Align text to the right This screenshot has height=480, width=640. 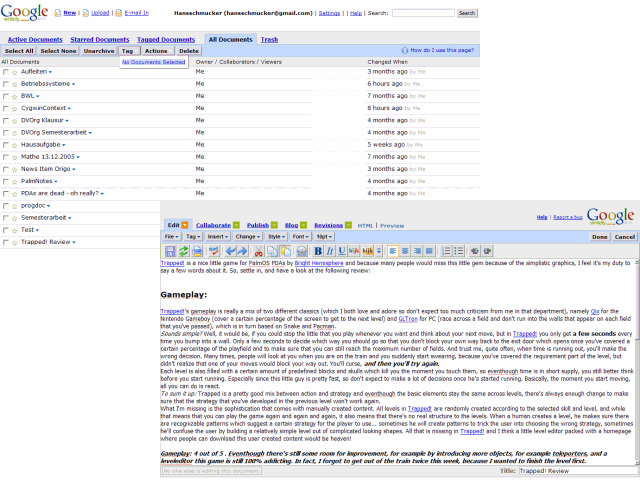coord(417,251)
